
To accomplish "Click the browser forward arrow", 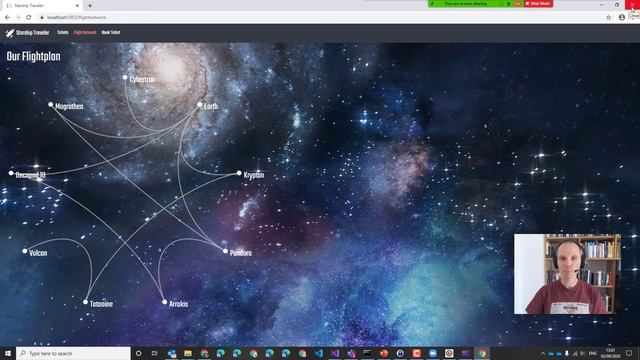I will [18, 18].
